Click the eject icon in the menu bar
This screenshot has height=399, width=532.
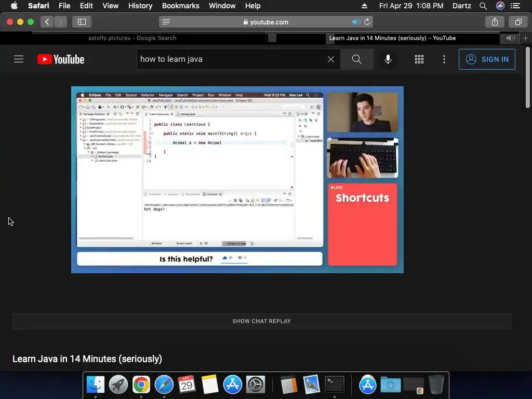pyautogui.click(x=364, y=6)
